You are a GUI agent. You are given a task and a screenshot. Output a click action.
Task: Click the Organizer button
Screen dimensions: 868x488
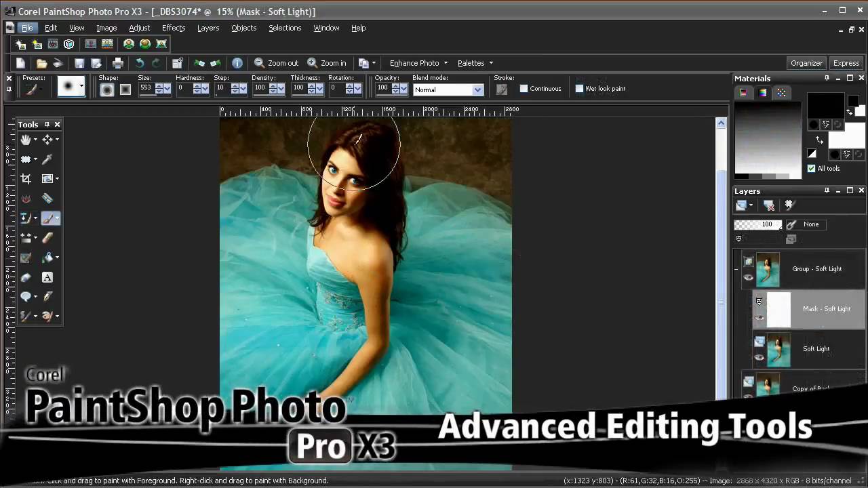pos(806,63)
